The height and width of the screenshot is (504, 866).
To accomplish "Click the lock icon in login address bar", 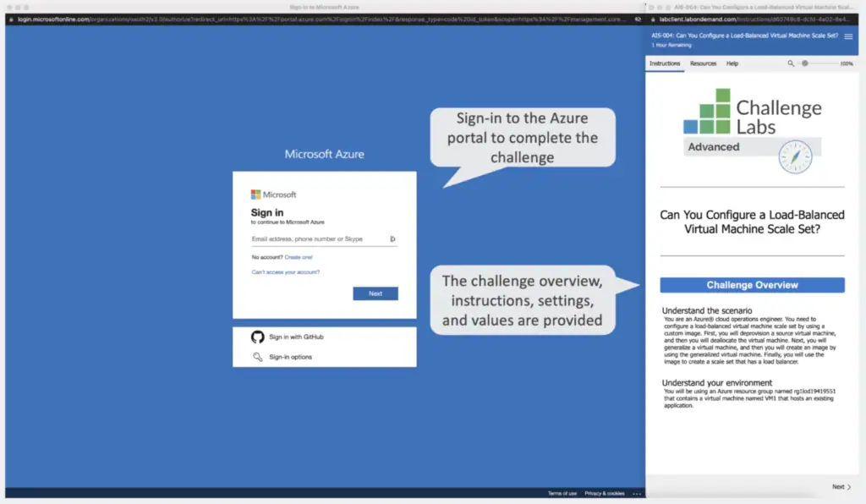I will click(11, 19).
